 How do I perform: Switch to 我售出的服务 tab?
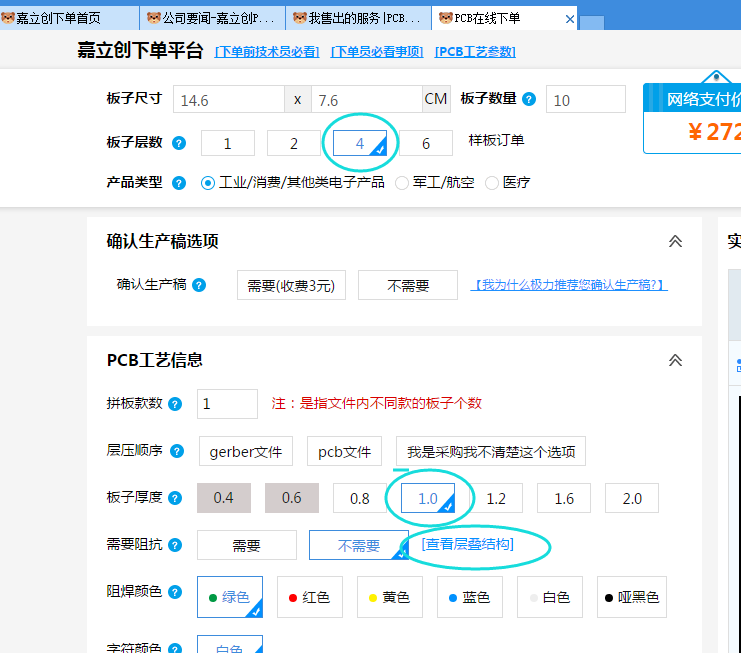[x=359, y=18]
